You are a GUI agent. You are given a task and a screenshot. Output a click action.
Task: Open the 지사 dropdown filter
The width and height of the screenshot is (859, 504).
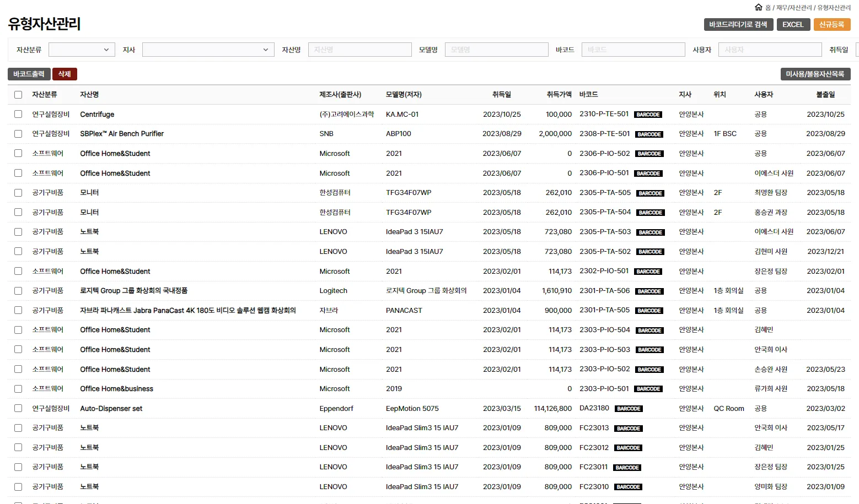[x=208, y=50]
